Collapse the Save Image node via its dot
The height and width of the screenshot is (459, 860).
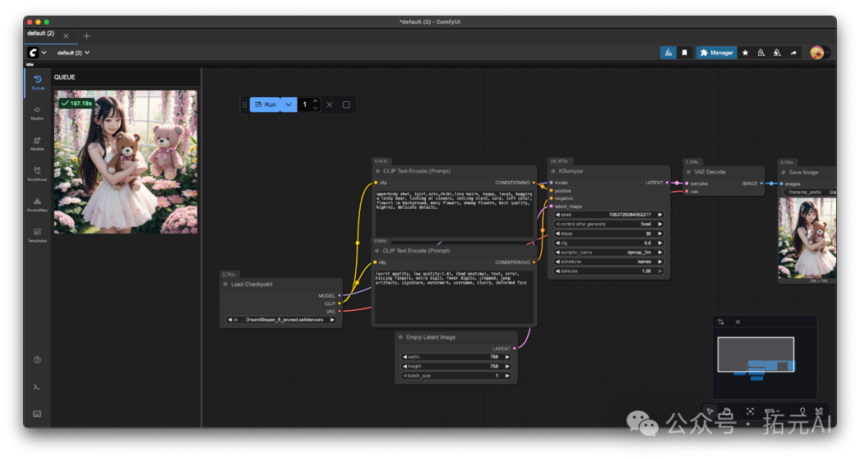(783, 172)
